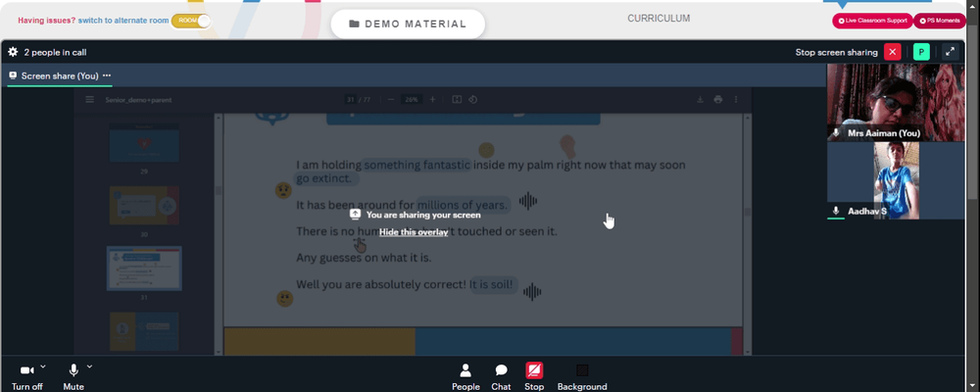This screenshot has width=980, height=392.
Task: Enter fullscreen with the expand icon
Action: click(x=950, y=53)
